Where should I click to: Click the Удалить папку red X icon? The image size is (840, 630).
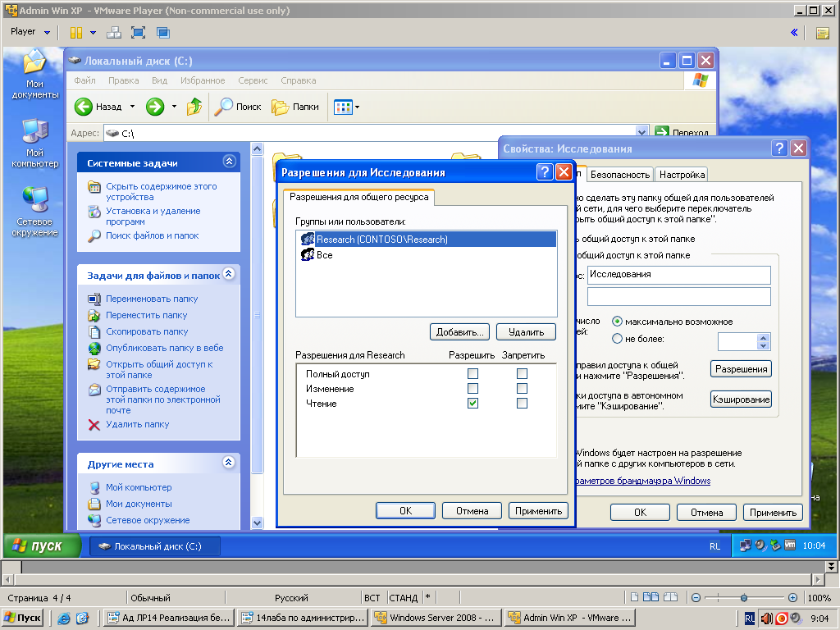[94, 425]
